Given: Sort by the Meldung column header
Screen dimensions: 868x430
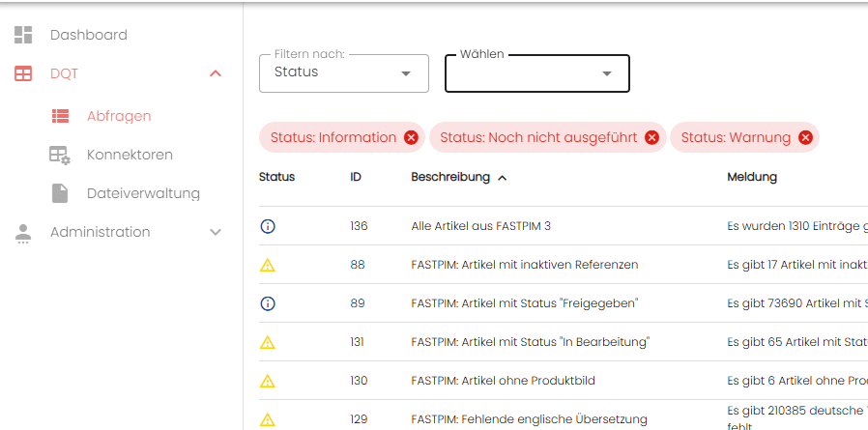Looking at the screenshot, I should click(752, 177).
